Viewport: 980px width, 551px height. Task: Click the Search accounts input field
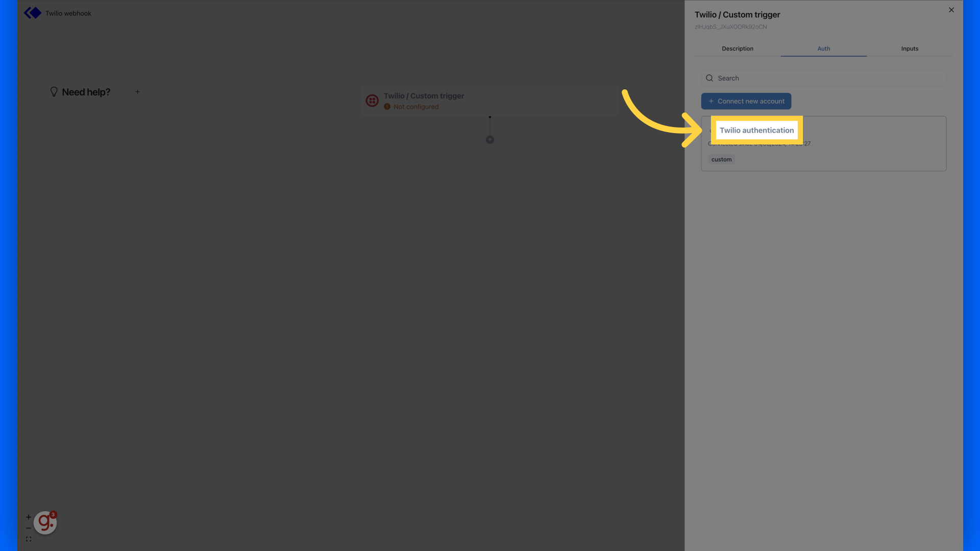pyautogui.click(x=824, y=78)
